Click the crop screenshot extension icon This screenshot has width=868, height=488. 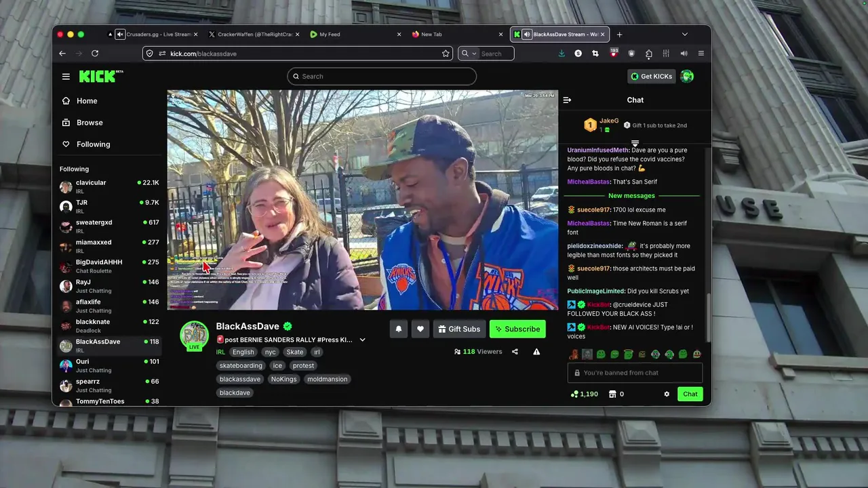[595, 54]
